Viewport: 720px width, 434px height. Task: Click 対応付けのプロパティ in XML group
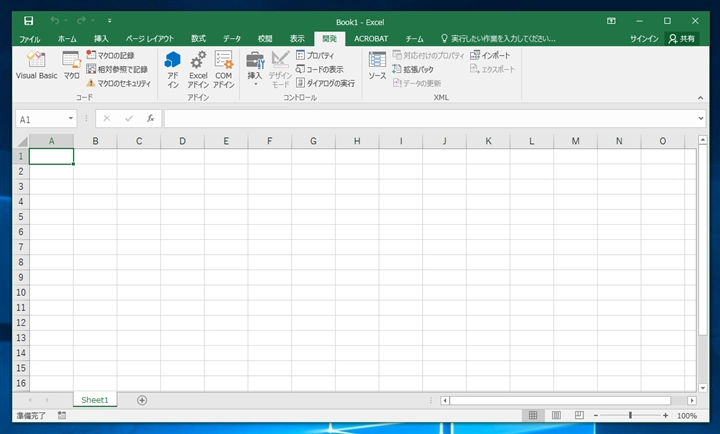point(428,55)
